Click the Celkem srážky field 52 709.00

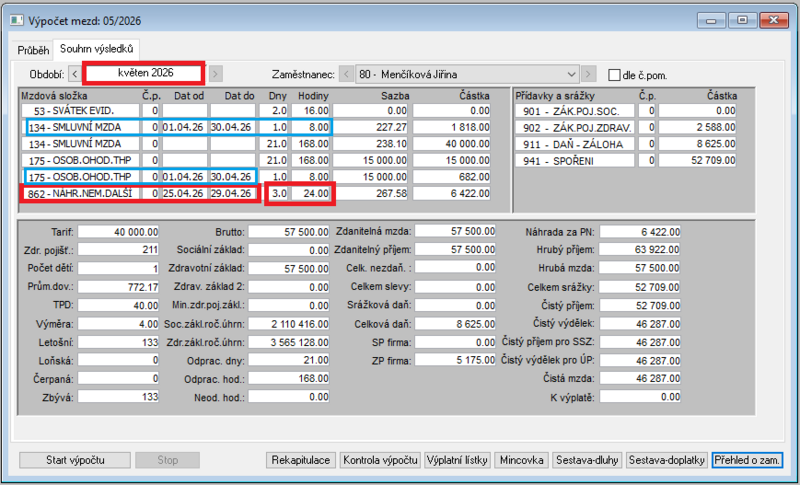coord(640,287)
